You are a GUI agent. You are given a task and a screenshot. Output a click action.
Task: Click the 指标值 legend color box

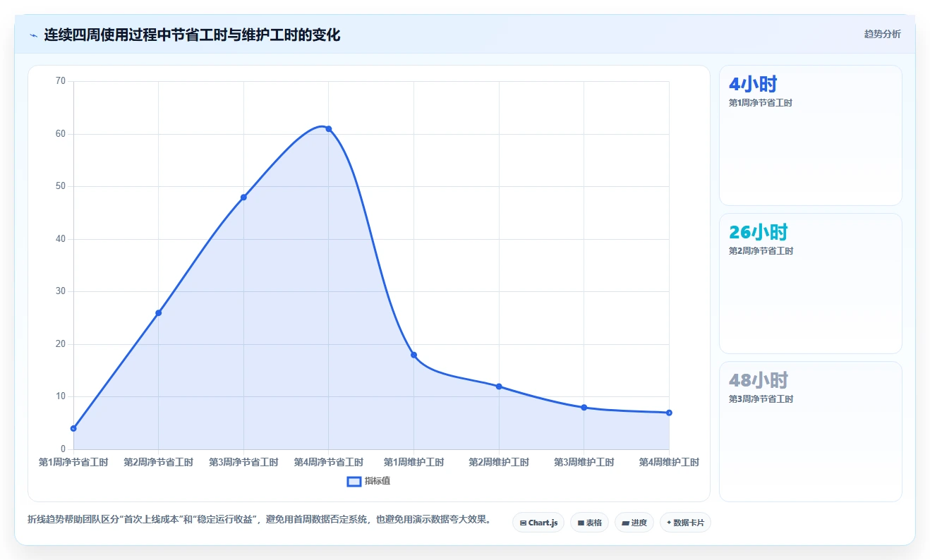click(x=354, y=481)
